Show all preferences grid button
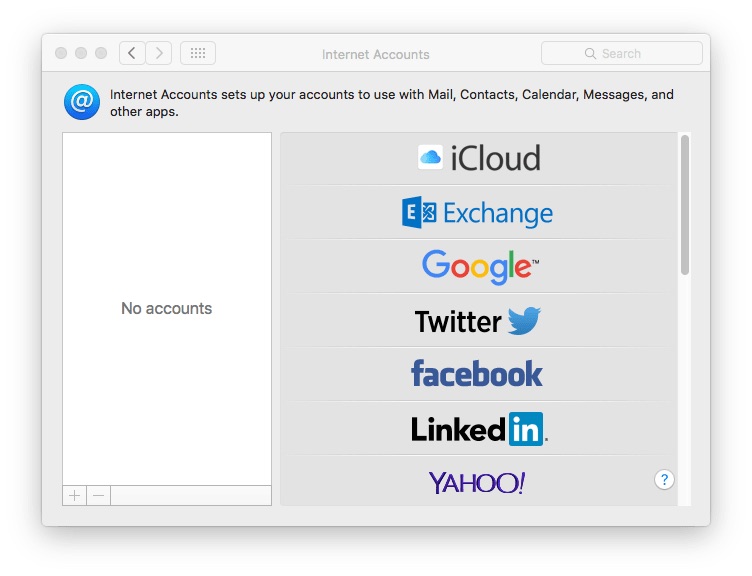The image size is (752, 576). pyautogui.click(x=198, y=53)
